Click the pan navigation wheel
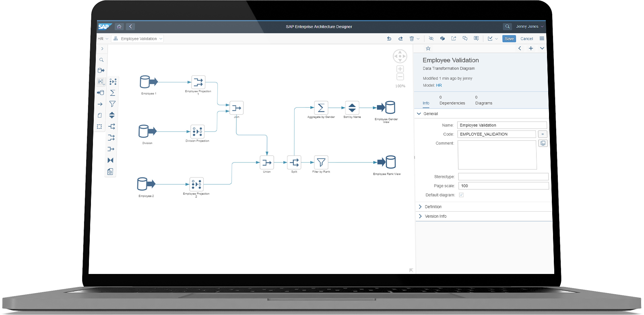644x315 pixels. pos(400,56)
